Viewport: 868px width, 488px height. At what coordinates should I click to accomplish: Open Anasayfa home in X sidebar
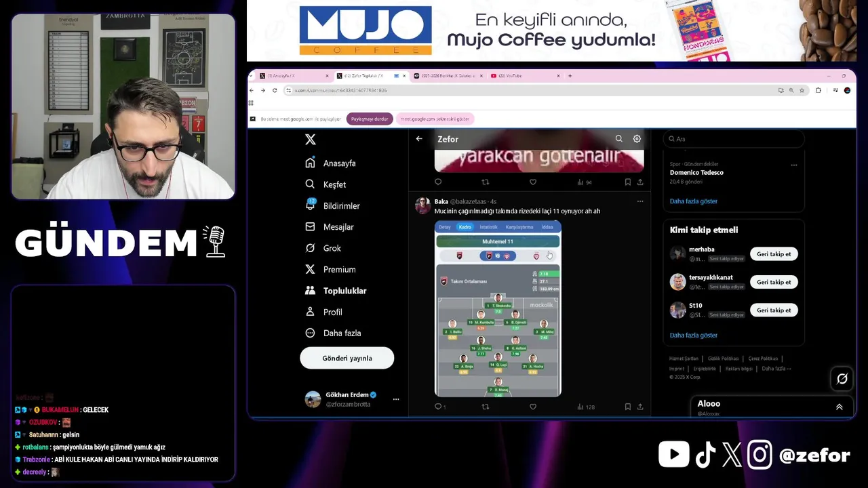tap(330, 163)
